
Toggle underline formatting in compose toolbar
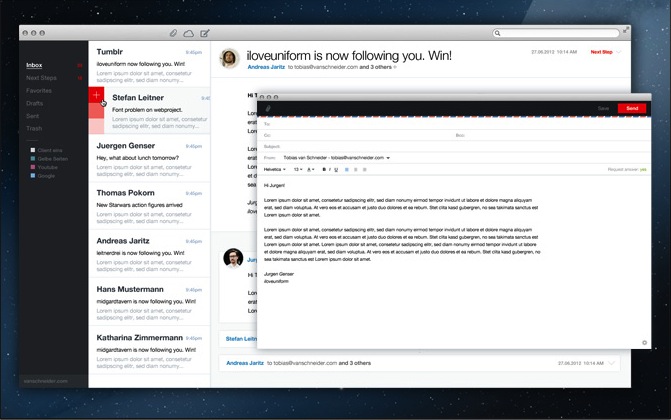pos(336,170)
